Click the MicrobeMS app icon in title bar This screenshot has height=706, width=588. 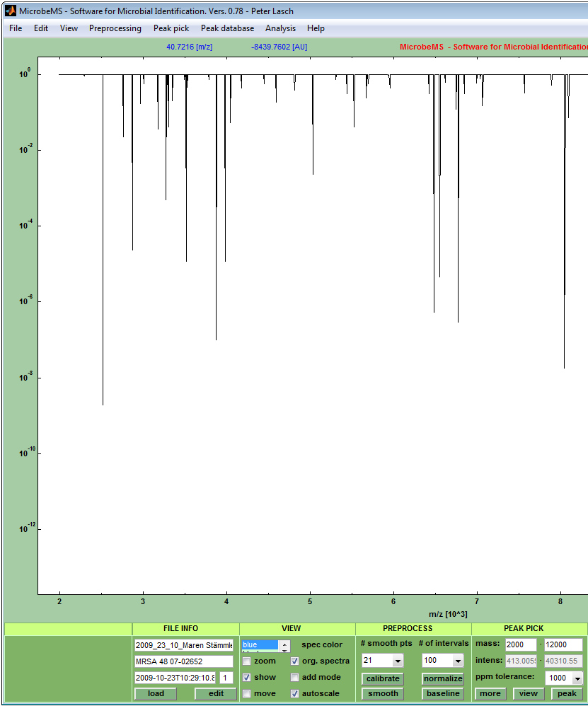10,11
